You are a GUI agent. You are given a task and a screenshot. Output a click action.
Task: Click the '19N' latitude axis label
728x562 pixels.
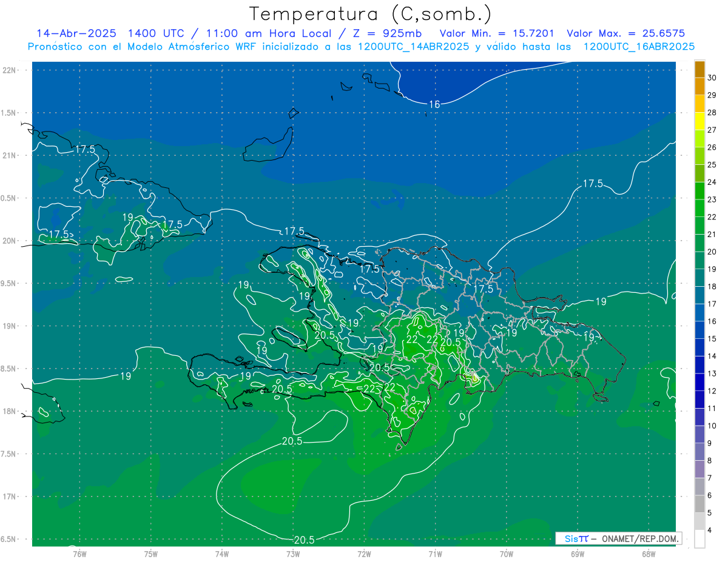[10, 326]
